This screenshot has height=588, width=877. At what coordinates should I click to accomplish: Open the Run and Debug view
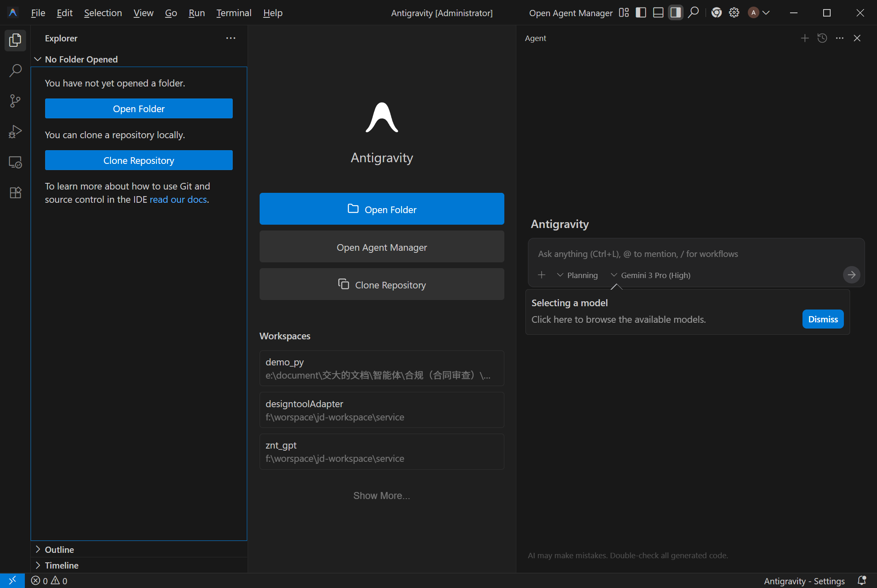point(15,132)
